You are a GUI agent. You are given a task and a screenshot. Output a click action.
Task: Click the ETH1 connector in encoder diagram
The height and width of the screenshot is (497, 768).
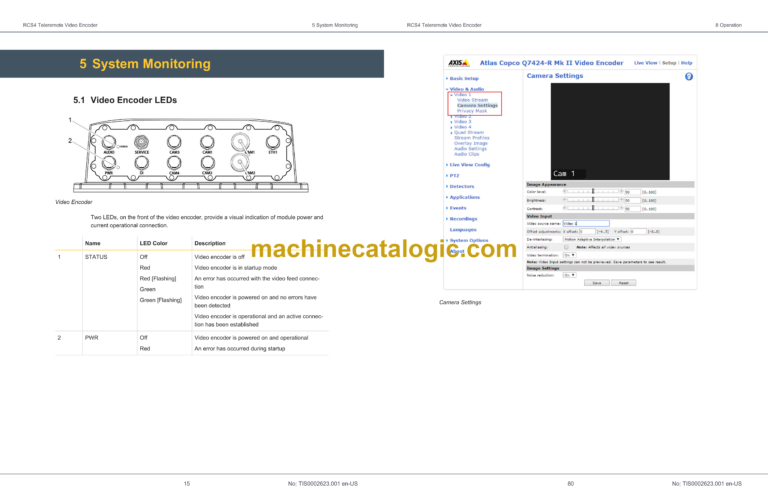[273, 142]
